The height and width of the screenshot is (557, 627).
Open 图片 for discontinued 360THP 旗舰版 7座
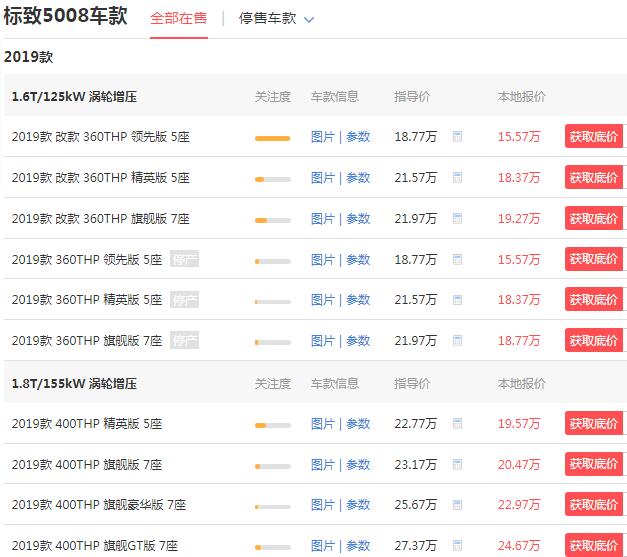323,341
